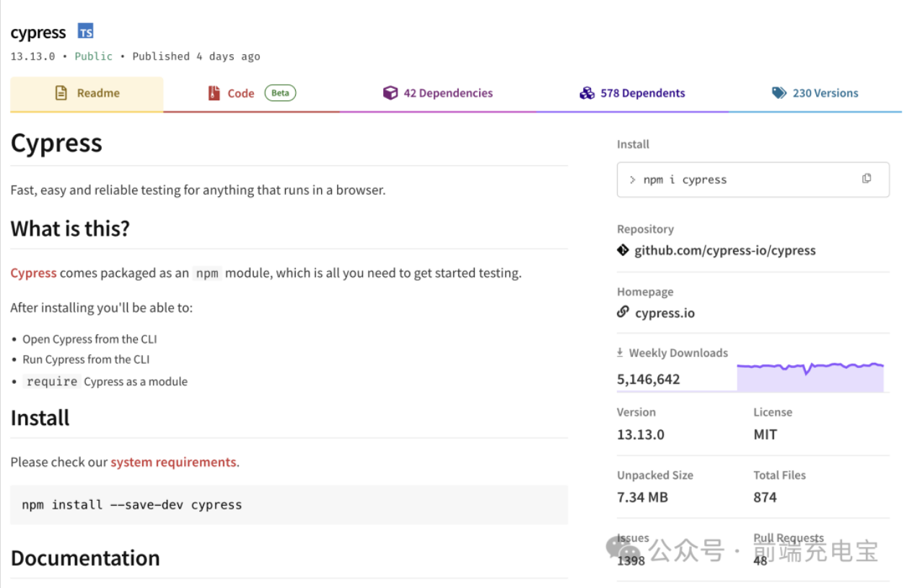The image size is (907, 588).
Task: Click the Versions tags icon
Action: pos(779,93)
